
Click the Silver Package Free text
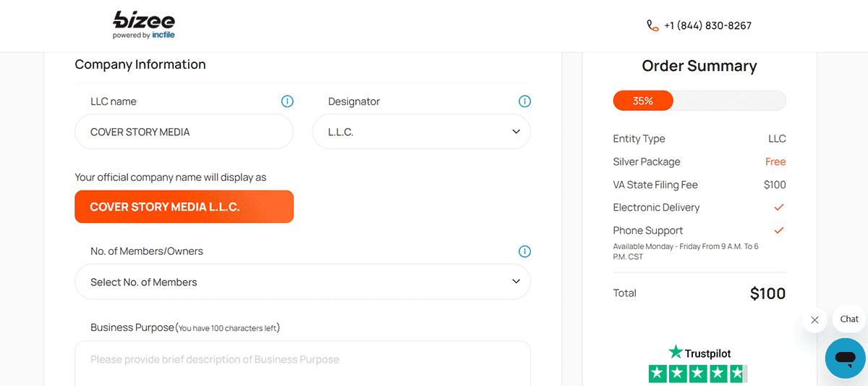coord(775,161)
